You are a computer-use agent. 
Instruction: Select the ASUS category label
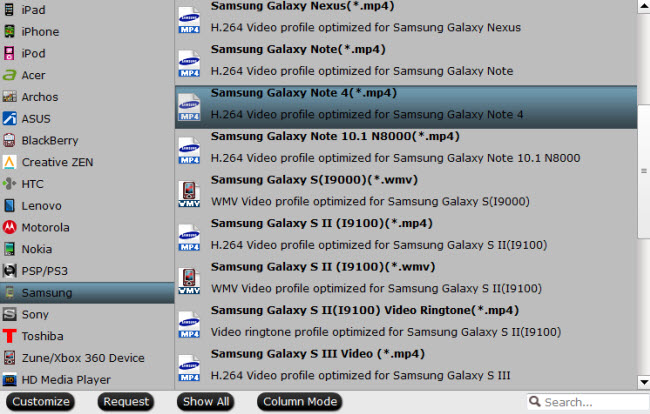pyautogui.click(x=36, y=119)
